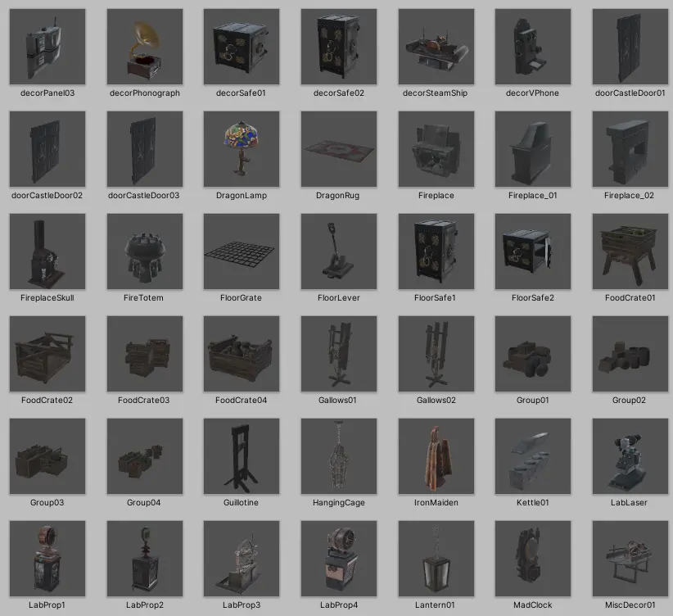Select the FloorGrate asset thumbnail

(x=242, y=251)
